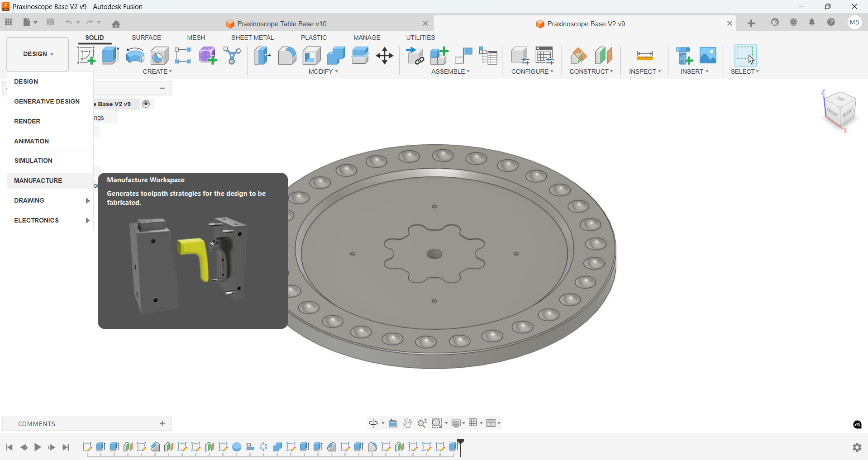Select the sphere feature in the timeline
Image resolution: width=868 pixels, height=460 pixels.
click(237, 447)
